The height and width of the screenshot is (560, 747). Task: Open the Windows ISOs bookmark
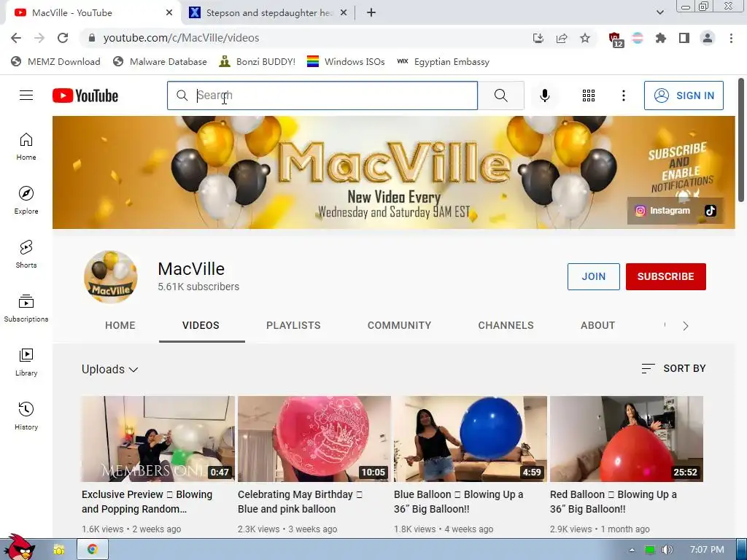(x=346, y=61)
